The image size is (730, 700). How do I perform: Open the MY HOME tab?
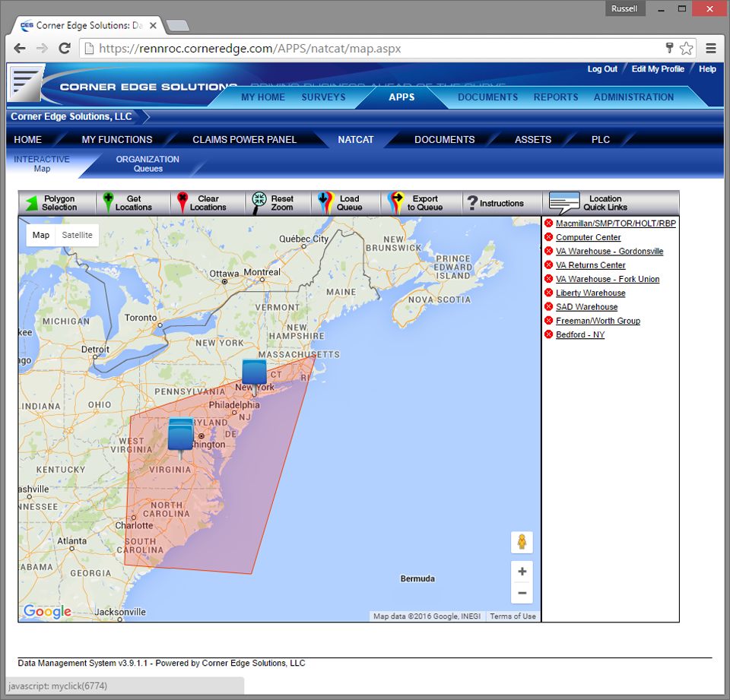tap(263, 97)
